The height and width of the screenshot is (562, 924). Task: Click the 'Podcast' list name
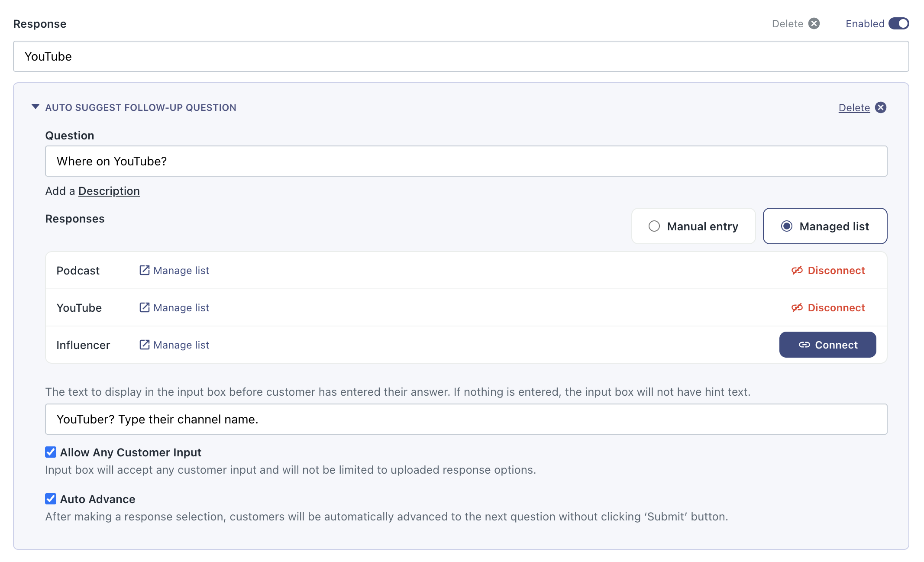(78, 270)
